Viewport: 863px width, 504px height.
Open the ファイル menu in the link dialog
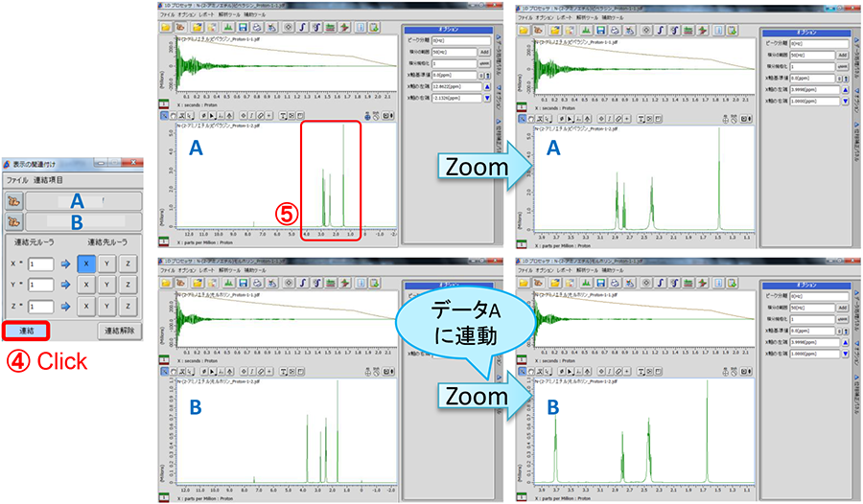pos(17,180)
